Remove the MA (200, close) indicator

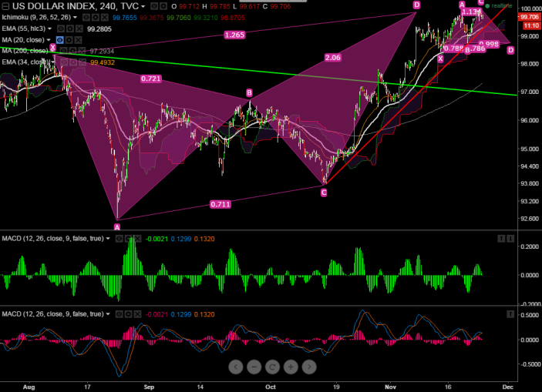82,51
